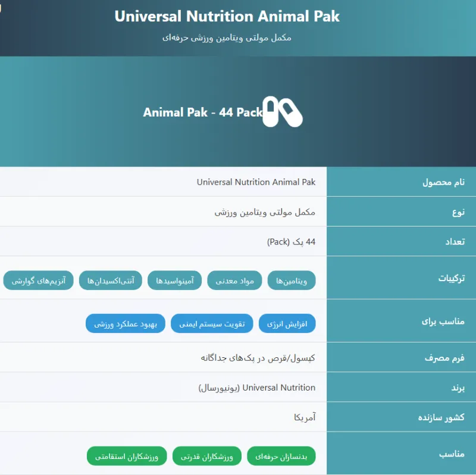Viewport: 476px width, 475px height.
Task: Click the capsule pills icon
Action: (283, 112)
